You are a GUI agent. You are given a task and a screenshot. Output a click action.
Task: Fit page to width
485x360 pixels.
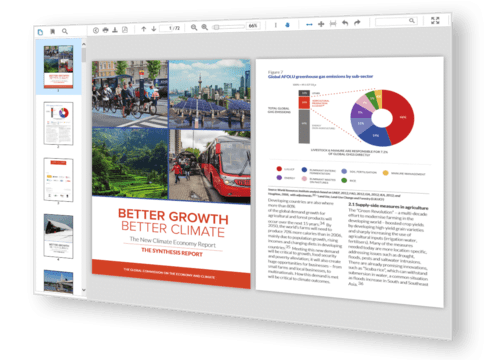click(309, 24)
